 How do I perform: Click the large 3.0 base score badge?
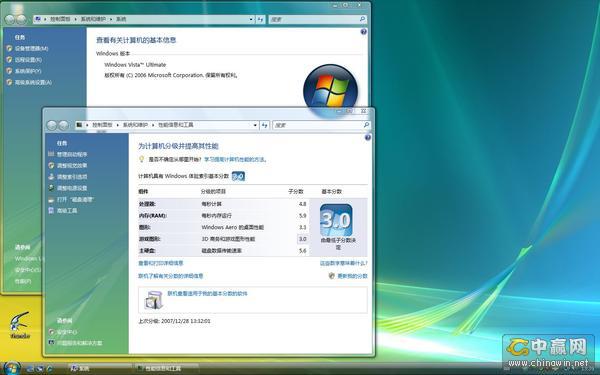coord(336,220)
